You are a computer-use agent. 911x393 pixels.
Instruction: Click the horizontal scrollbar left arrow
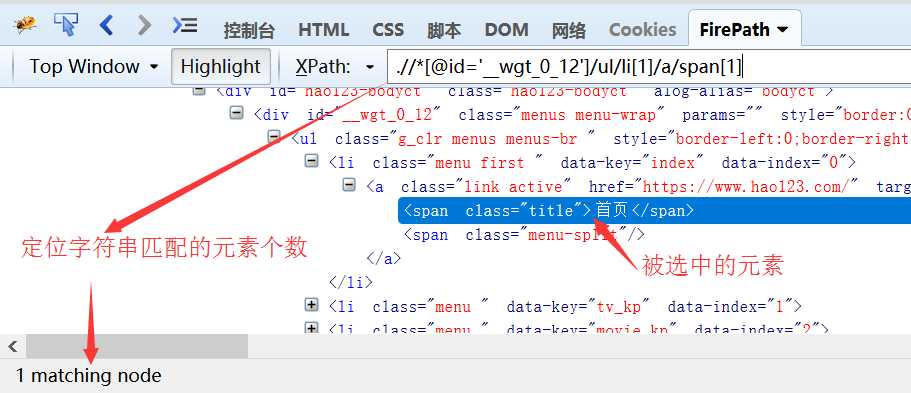pyautogui.click(x=13, y=346)
